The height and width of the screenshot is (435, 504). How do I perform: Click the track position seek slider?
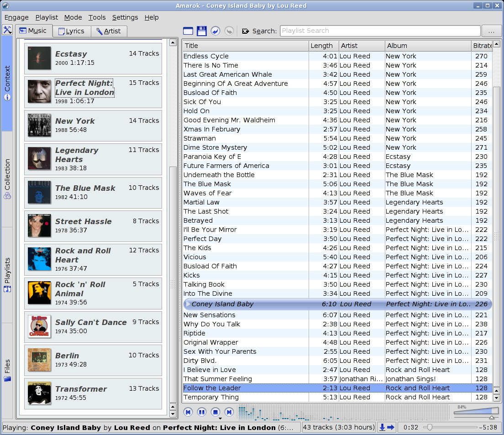point(450,427)
